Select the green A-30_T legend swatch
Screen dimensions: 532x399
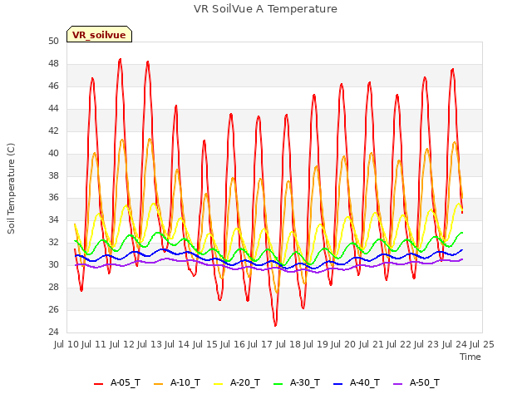point(278,384)
